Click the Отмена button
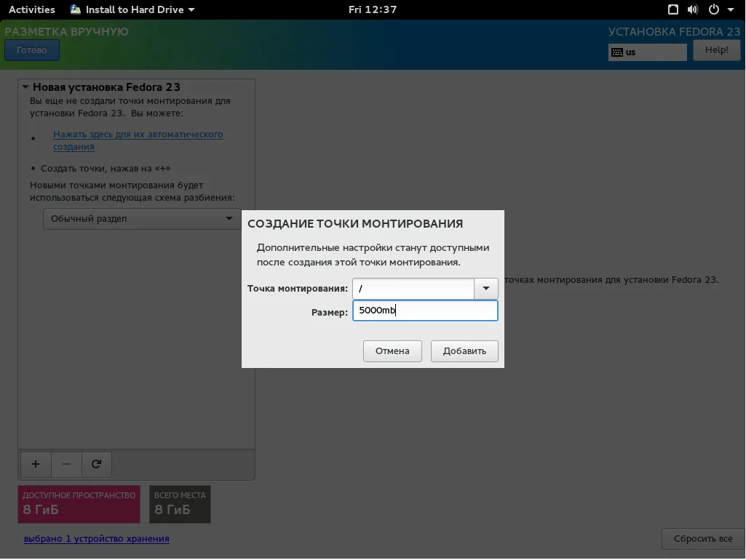 (392, 351)
